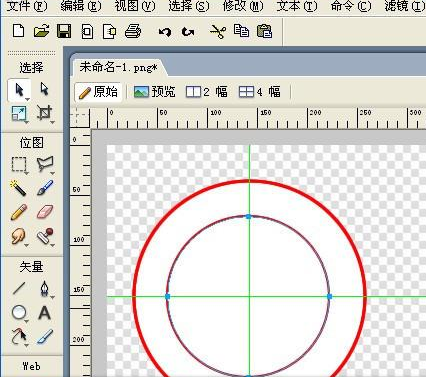This screenshot has width=426, height=385.
Task: Choose the Ellipse vector tool
Action: click(19, 313)
